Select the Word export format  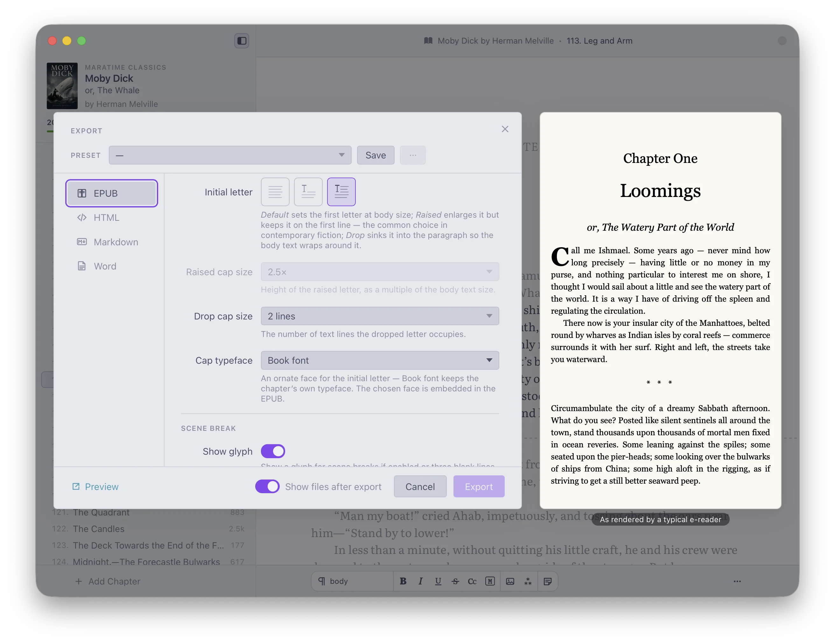pos(112,266)
